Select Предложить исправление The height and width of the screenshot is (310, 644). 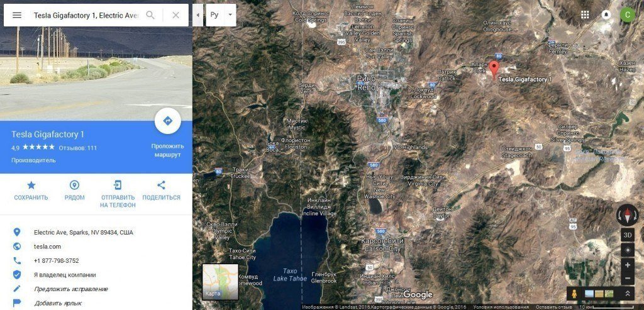(70, 289)
